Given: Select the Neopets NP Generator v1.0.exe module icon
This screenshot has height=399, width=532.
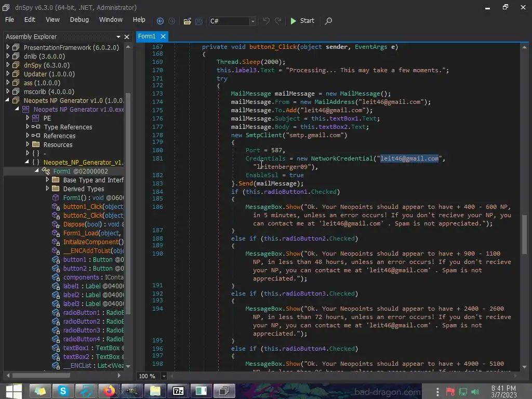Looking at the screenshot, I should [25, 109].
